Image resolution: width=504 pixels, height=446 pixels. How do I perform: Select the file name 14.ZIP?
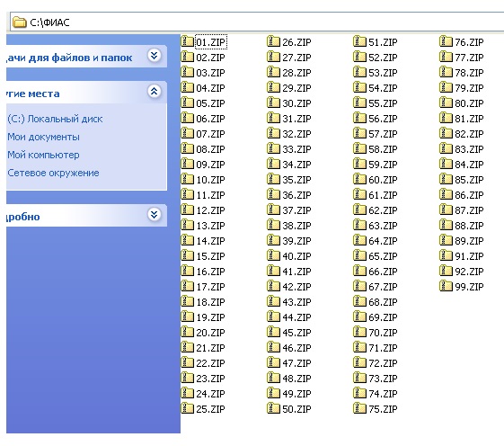(x=210, y=241)
